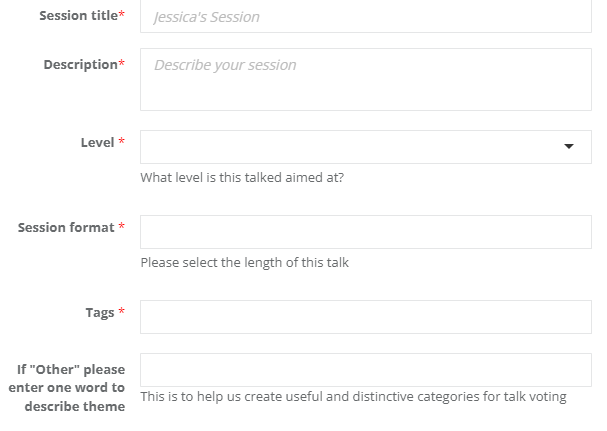Click the talk voting categories help text
607x431 pixels.
(x=353, y=397)
